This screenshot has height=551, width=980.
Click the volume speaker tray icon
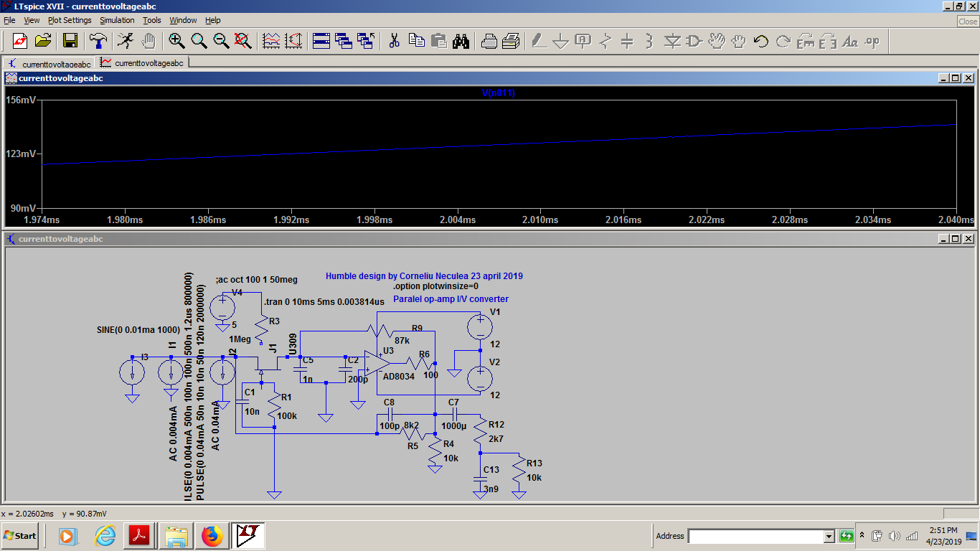click(894, 536)
